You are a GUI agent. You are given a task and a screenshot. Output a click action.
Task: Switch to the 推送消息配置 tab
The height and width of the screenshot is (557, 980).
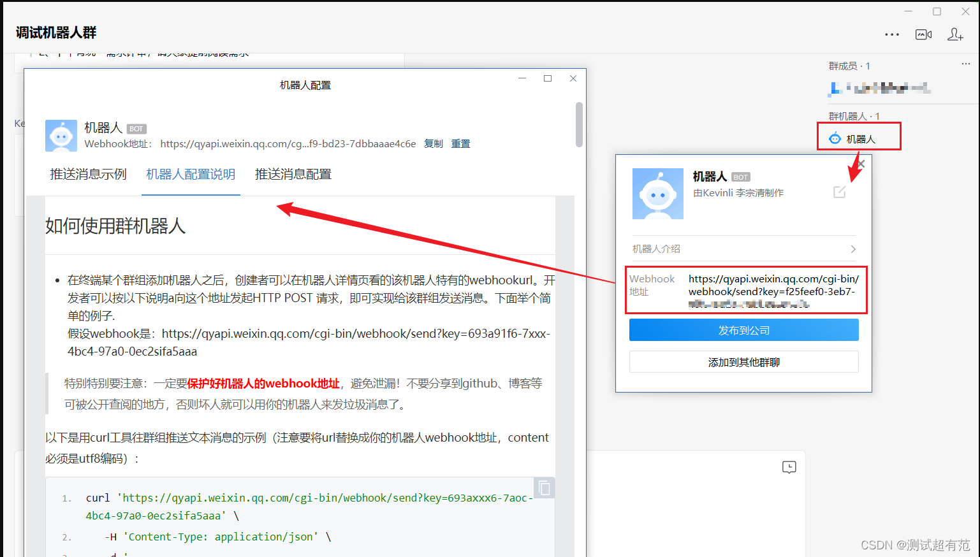293,174
